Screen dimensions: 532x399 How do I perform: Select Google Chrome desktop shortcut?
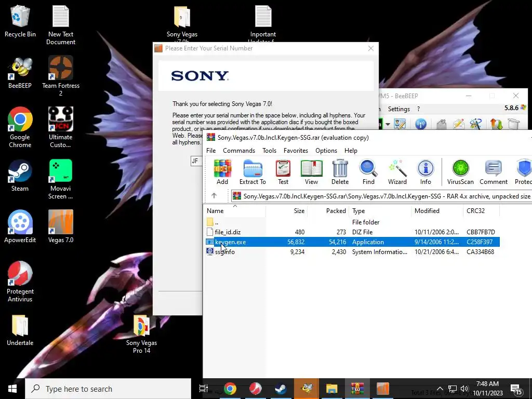point(20,127)
